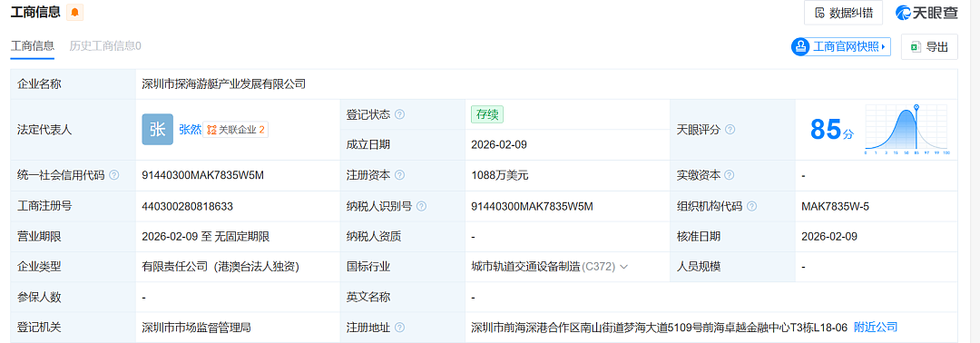Click 有限责任公司（港澳台法人独资） company type
The image size is (980, 343).
click(220, 267)
